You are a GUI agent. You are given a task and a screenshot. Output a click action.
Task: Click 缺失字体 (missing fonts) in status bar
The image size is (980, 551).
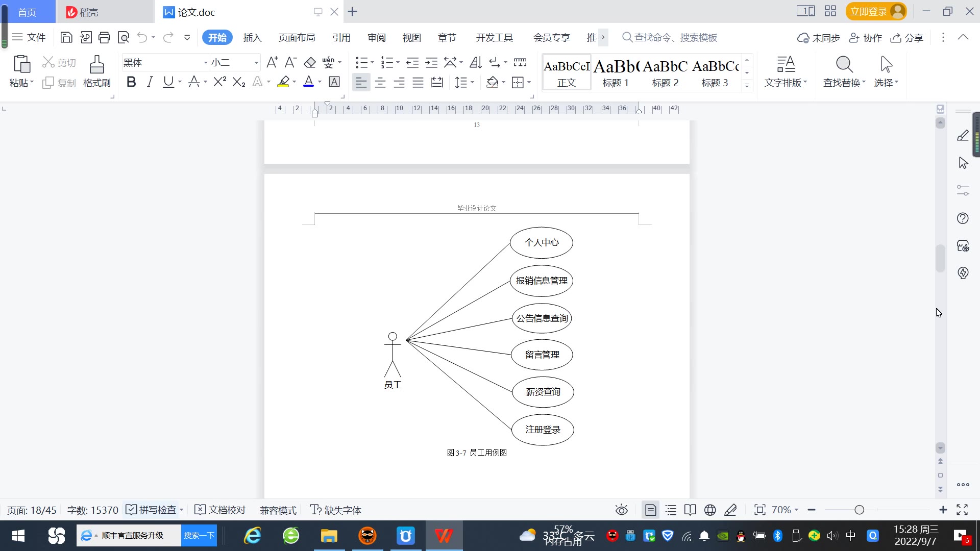(335, 510)
